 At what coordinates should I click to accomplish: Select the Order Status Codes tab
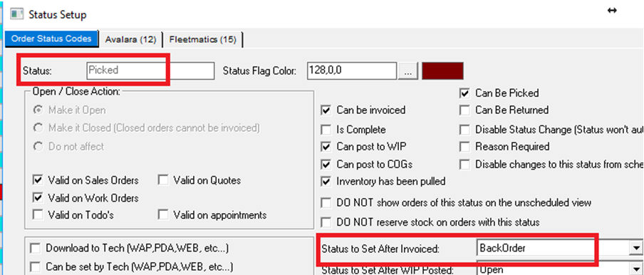point(51,38)
